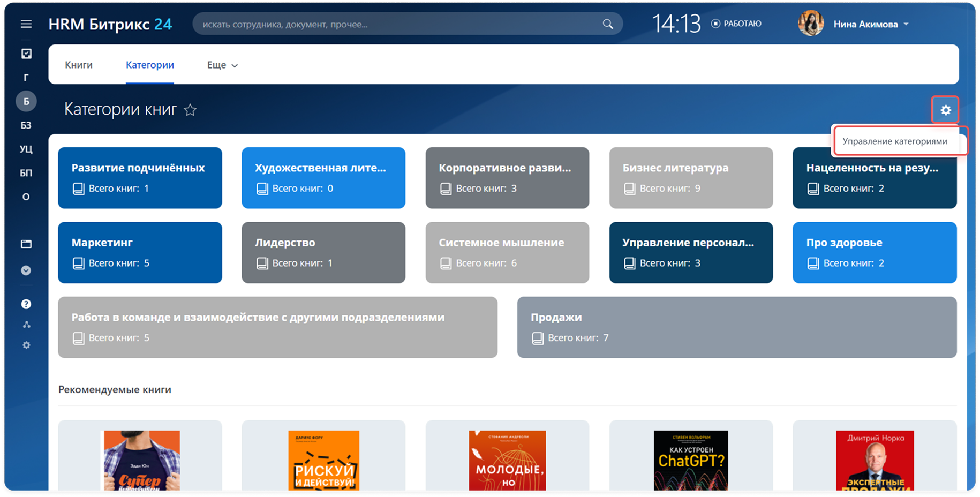The image size is (980, 497).
Task: Switch to the Книги tab
Action: (79, 65)
